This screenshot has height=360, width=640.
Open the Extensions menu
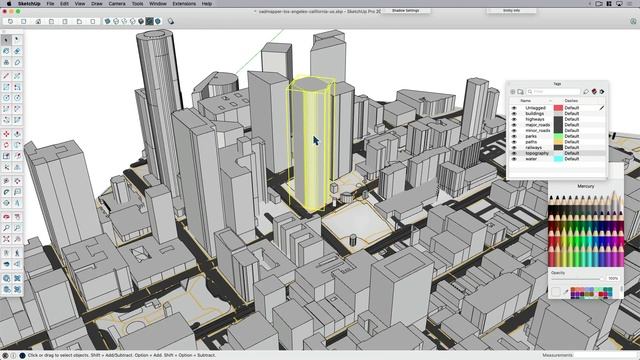(x=184, y=4)
